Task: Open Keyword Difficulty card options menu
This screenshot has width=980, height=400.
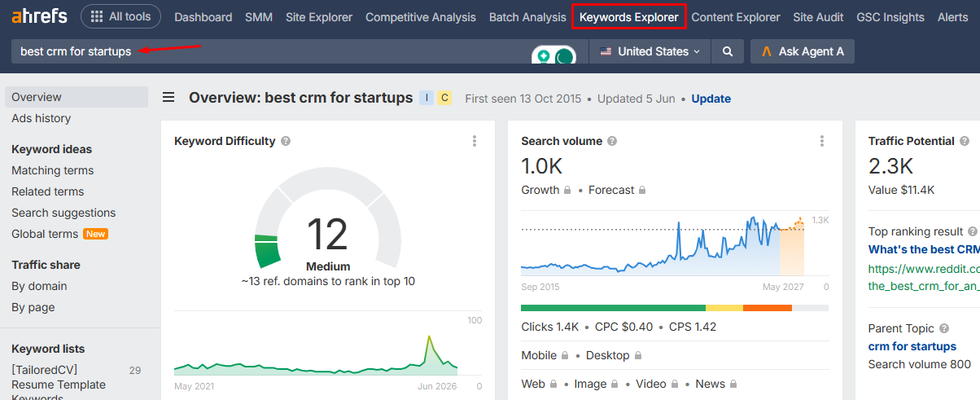Action: (475, 141)
